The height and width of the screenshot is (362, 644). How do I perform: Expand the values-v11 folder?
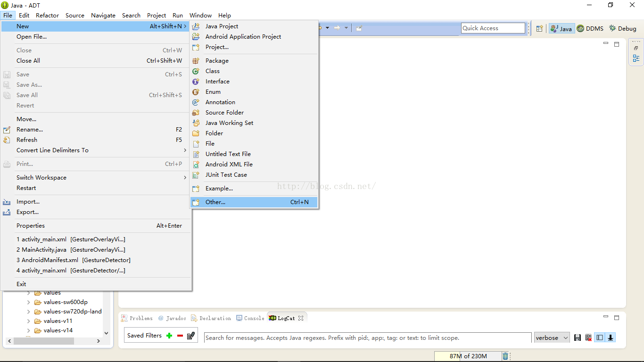(x=28, y=321)
